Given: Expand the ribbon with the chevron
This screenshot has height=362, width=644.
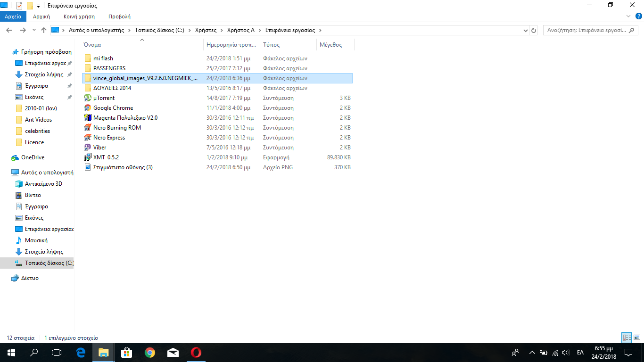Looking at the screenshot, I should [627, 16].
